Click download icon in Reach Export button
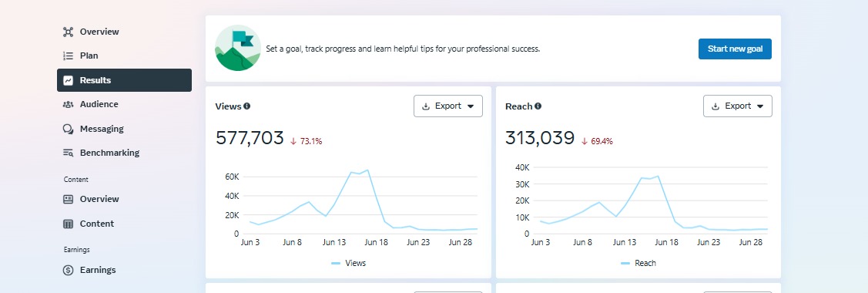Screen dimensions: 868x293 pos(716,106)
